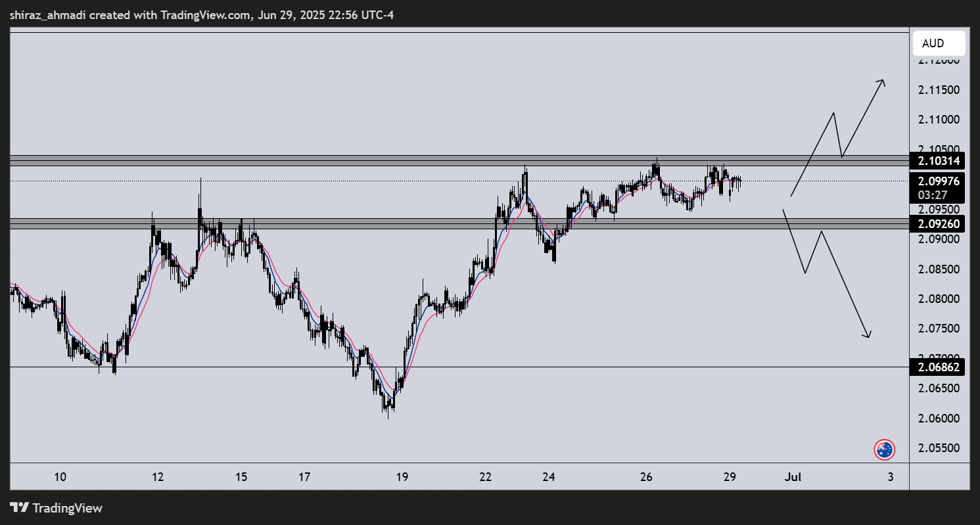The height and width of the screenshot is (525, 980).
Task: Click the 2.08500 price axis tick
Action: tap(940, 269)
